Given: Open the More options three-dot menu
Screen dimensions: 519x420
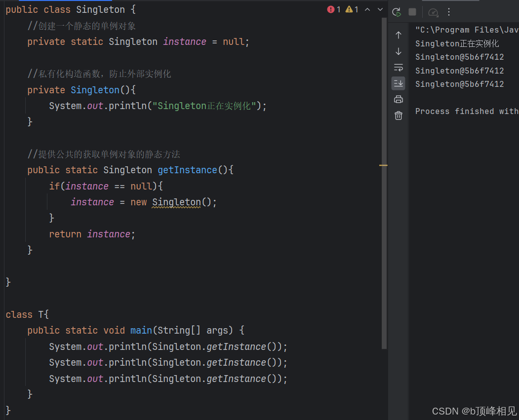Looking at the screenshot, I should coord(449,12).
